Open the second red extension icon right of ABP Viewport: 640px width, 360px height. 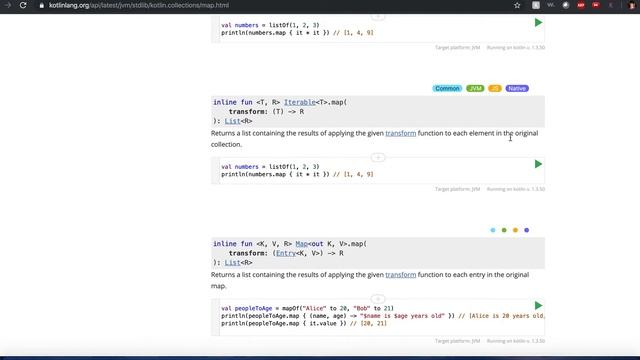[x=596, y=5]
